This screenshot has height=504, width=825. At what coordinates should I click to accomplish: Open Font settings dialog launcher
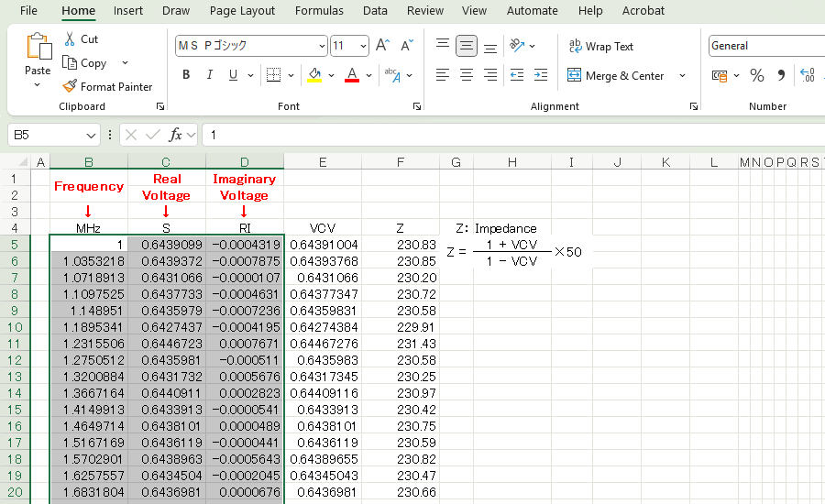[417, 107]
